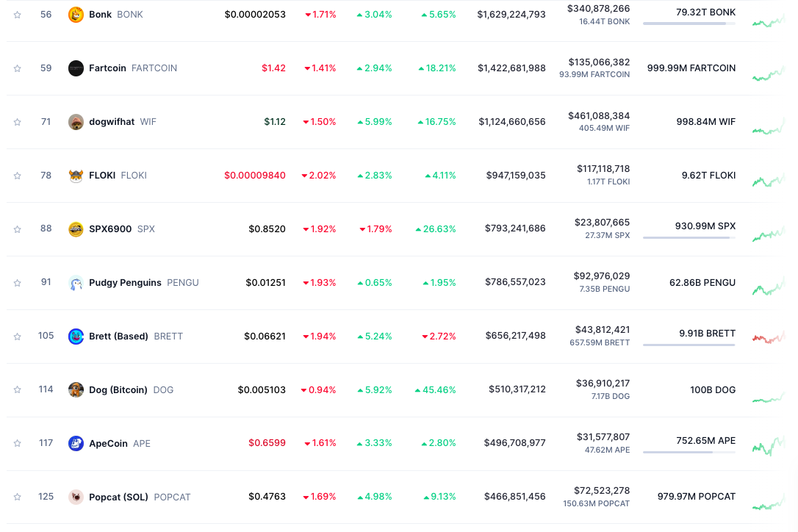Click the Popcat (SOL) coin logo
Viewport: 798px width, 532px height.
(x=76, y=497)
